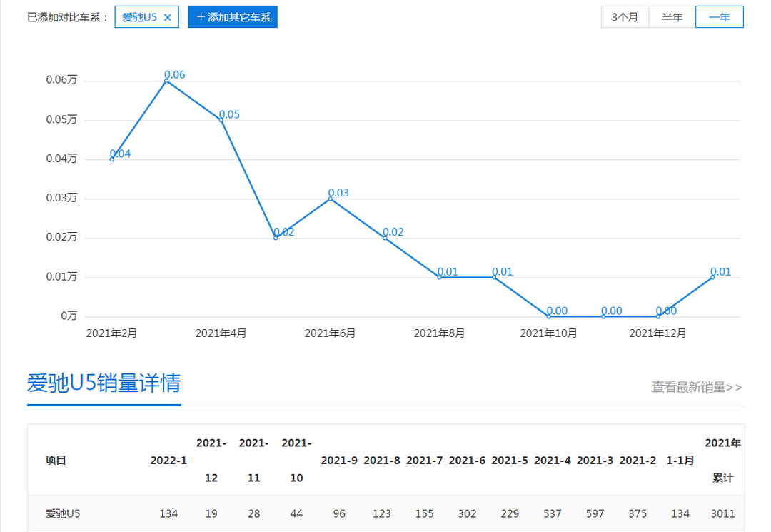
Task: Click the 2021-4 column header
Action: click(552, 460)
